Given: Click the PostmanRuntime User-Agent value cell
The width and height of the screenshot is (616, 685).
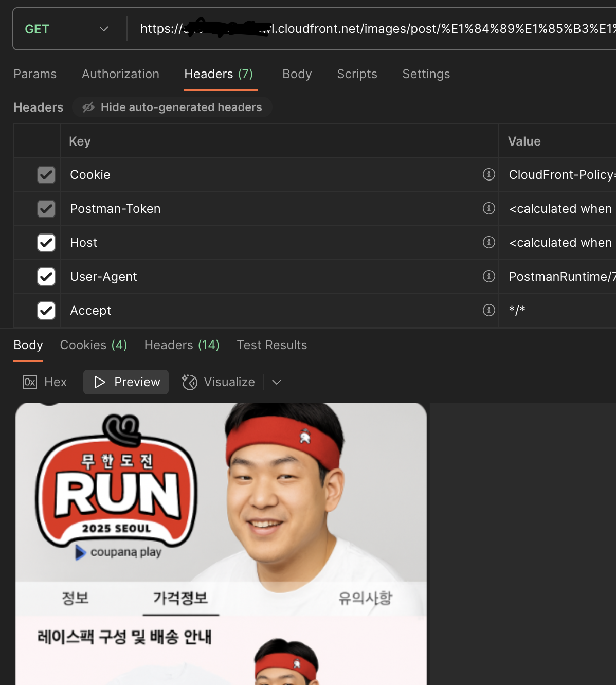Looking at the screenshot, I should [x=558, y=277].
